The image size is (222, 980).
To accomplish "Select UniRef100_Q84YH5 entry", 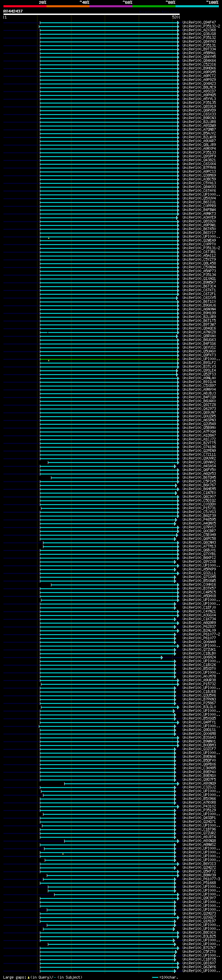I will point(199,57).
